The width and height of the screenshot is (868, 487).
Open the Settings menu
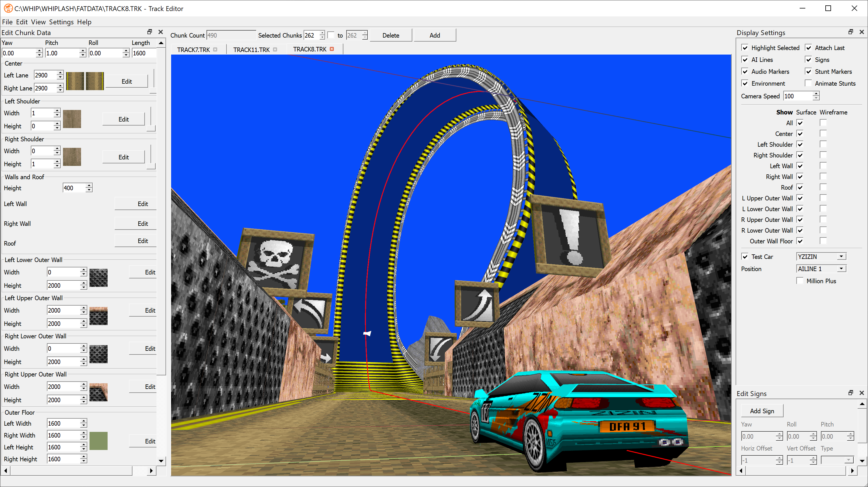click(x=61, y=22)
